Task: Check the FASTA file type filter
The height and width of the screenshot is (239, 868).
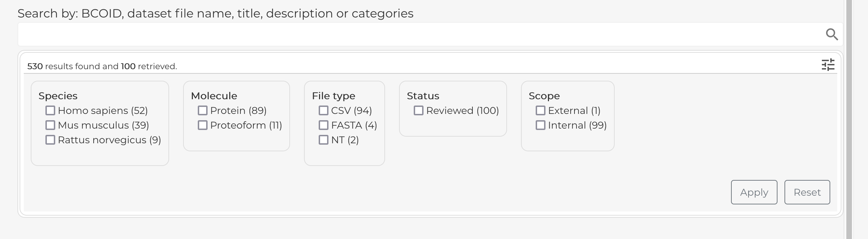Action: click(323, 125)
